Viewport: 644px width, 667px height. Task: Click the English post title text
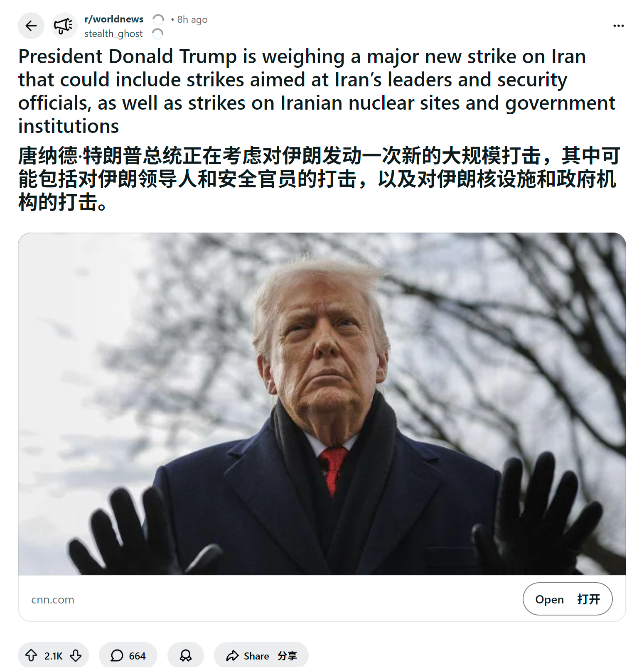317,91
